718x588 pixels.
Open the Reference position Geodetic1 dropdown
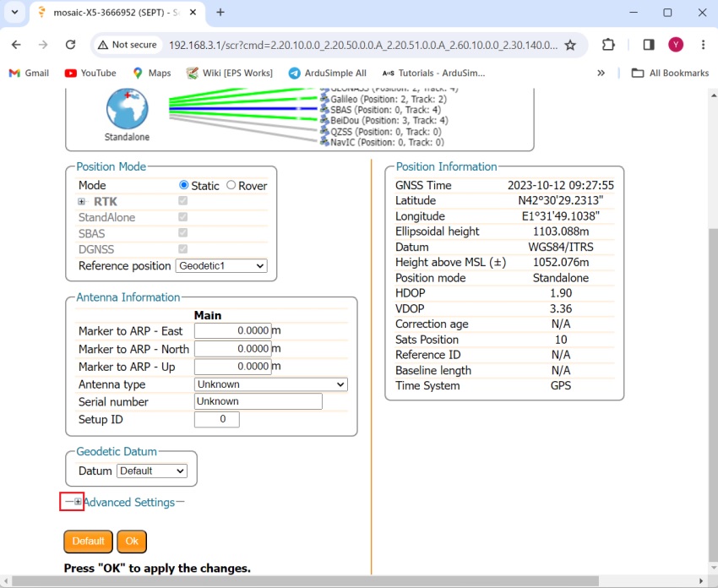tap(221, 266)
